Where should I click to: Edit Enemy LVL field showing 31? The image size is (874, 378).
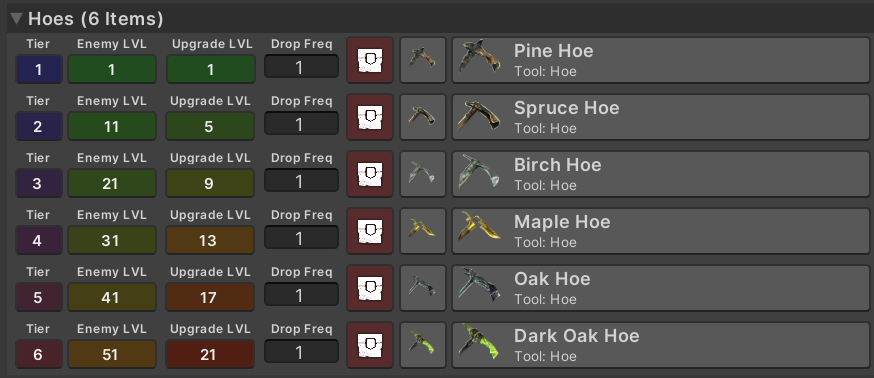(x=111, y=240)
